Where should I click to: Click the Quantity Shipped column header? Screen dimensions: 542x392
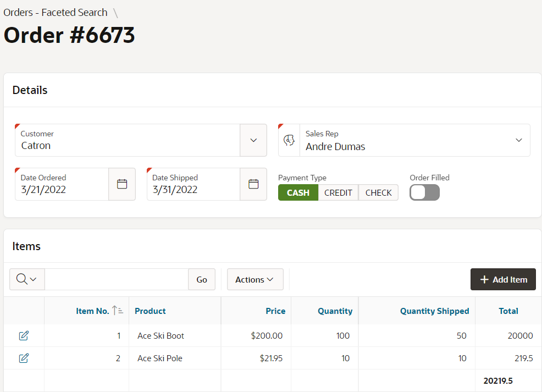point(434,311)
